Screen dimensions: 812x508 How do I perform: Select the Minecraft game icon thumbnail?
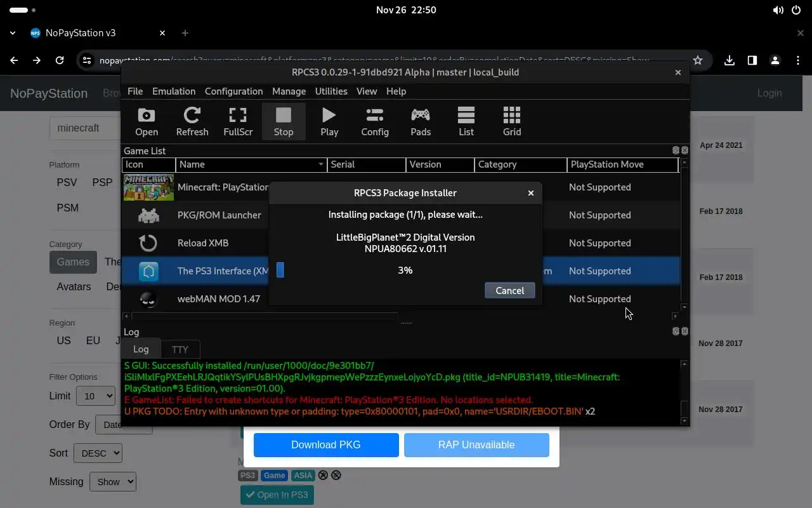coord(148,187)
